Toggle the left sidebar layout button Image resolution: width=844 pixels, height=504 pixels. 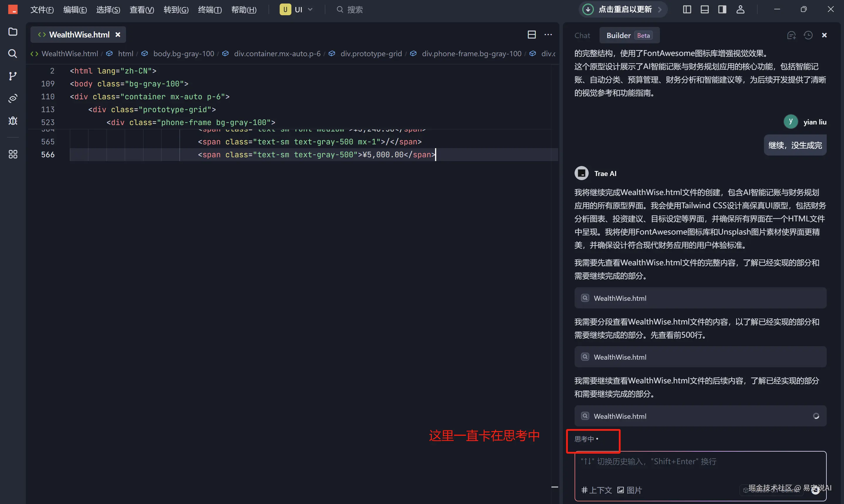tap(687, 9)
